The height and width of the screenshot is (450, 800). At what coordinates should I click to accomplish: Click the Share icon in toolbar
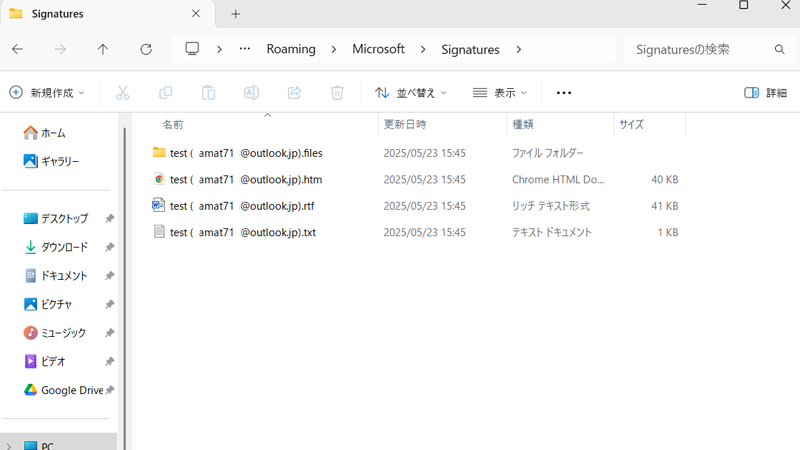[294, 93]
